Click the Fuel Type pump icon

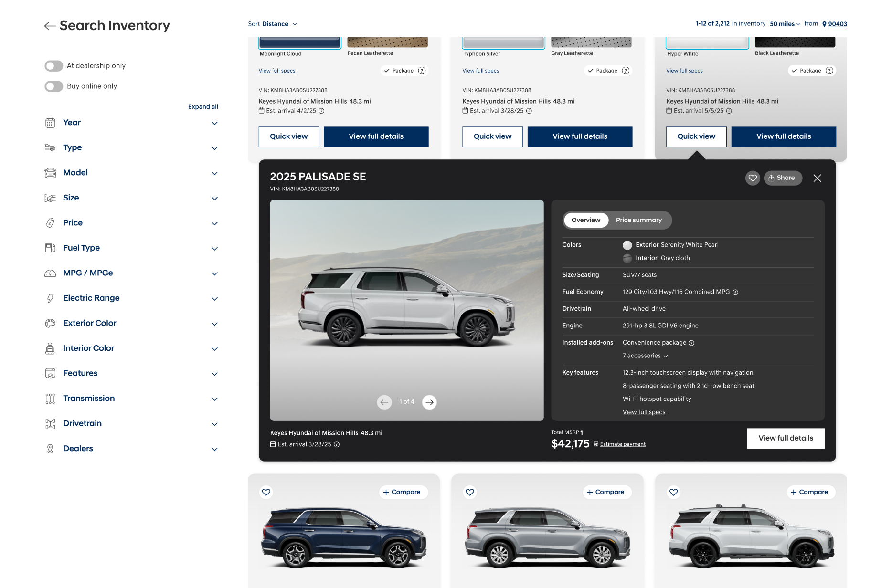[x=50, y=248]
